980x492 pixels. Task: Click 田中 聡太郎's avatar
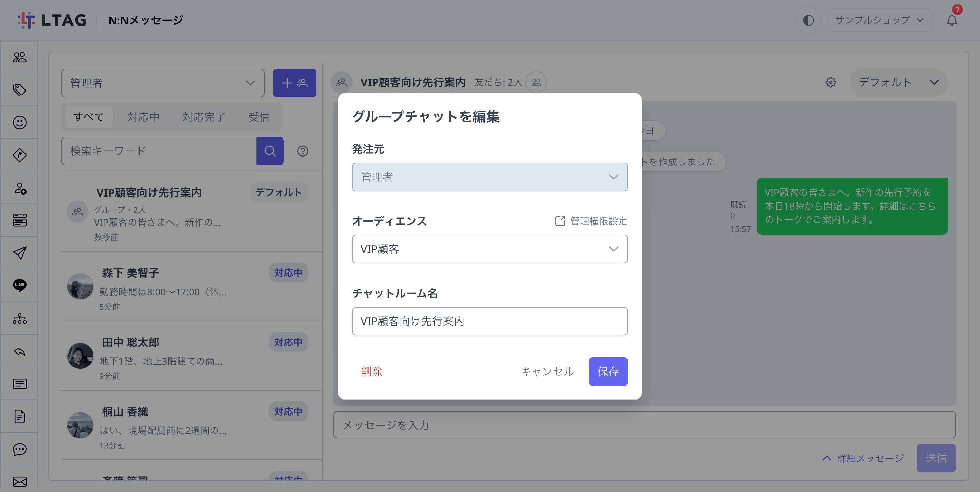click(x=80, y=356)
